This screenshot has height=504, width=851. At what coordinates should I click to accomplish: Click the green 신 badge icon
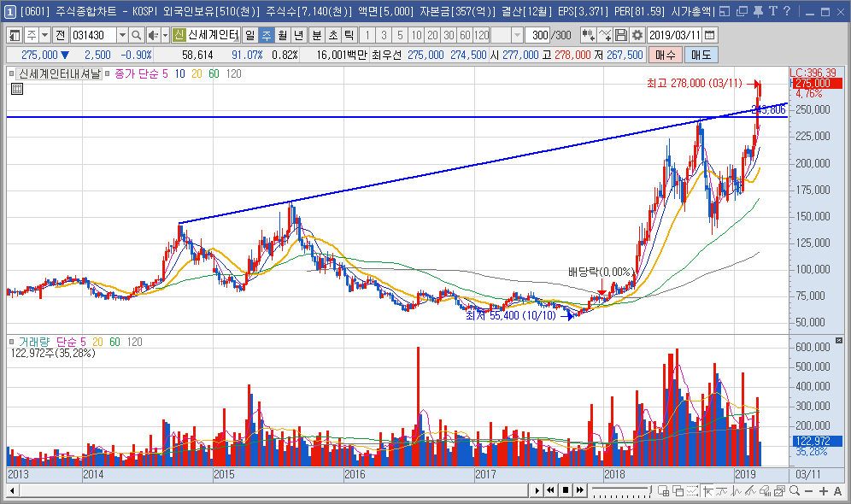coord(179,35)
